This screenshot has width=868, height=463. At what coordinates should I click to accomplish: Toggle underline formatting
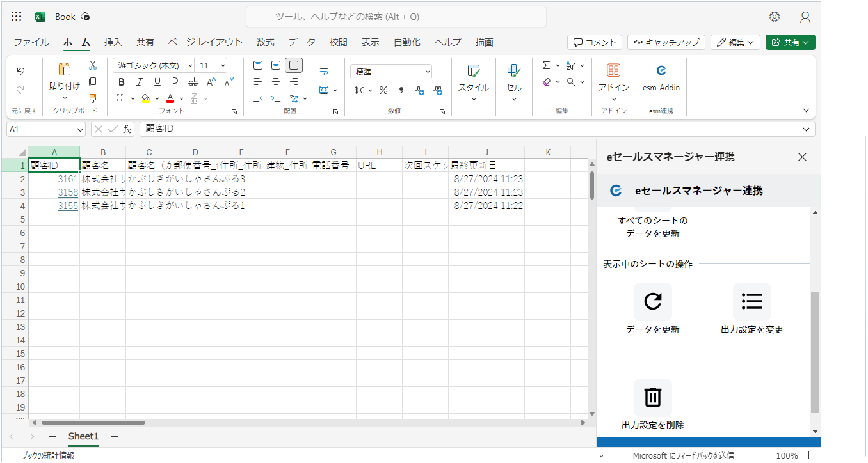coord(157,82)
